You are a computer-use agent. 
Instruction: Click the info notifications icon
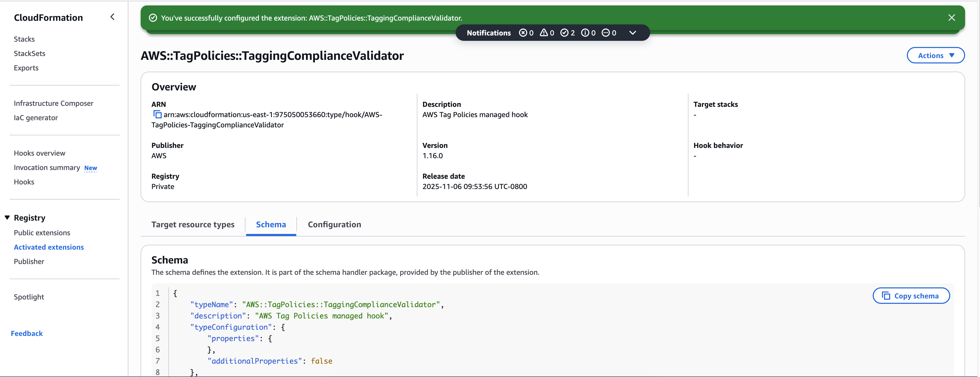(585, 33)
